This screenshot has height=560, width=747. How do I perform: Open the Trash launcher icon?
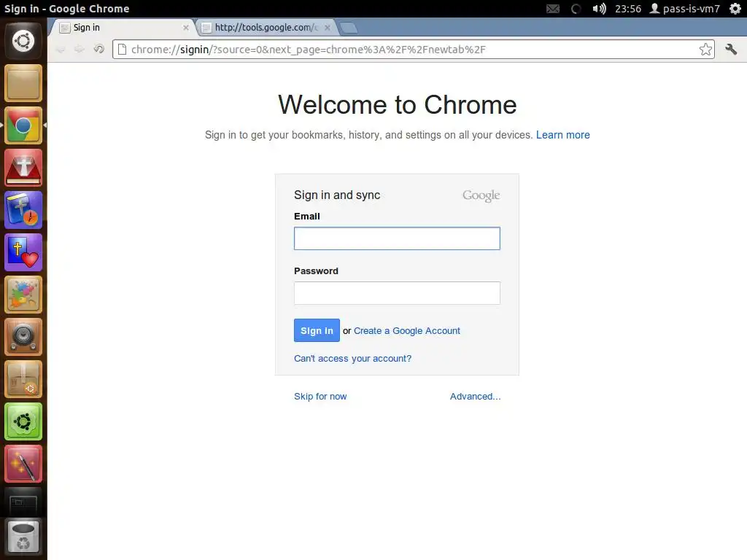coord(23,537)
